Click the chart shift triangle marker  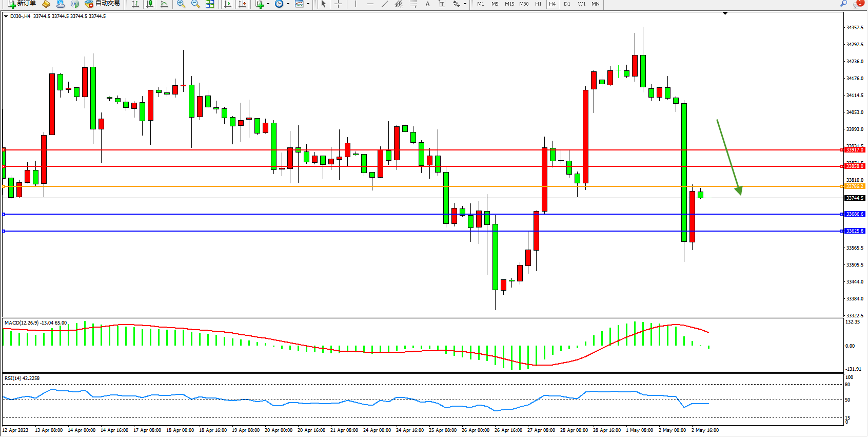click(725, 13)
